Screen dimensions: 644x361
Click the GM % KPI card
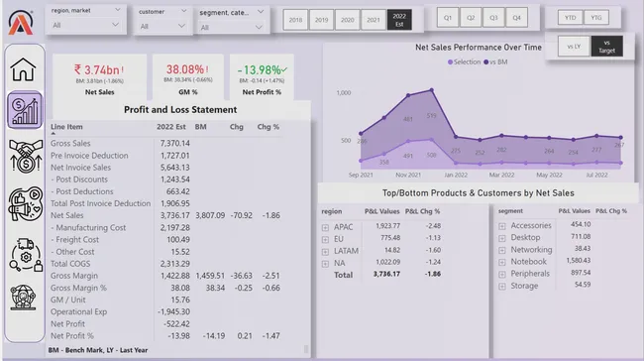tap(188, 77)
